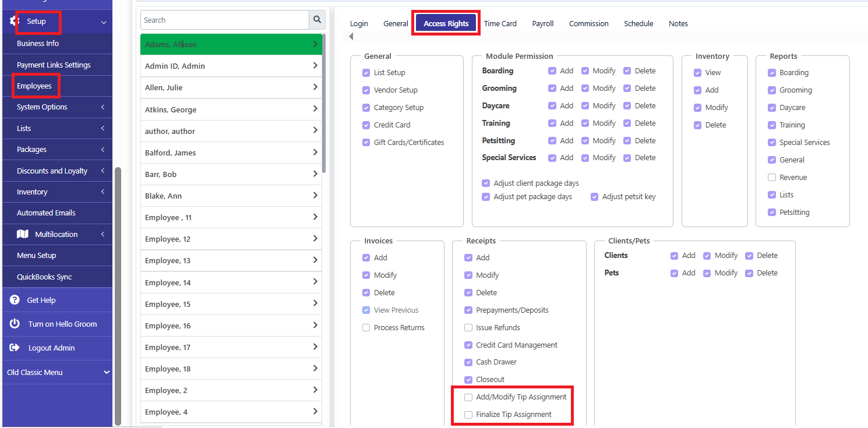The image size is (868, 428).
Task: Click the Get Help question mark icon
Action: (x=15, y=300)
